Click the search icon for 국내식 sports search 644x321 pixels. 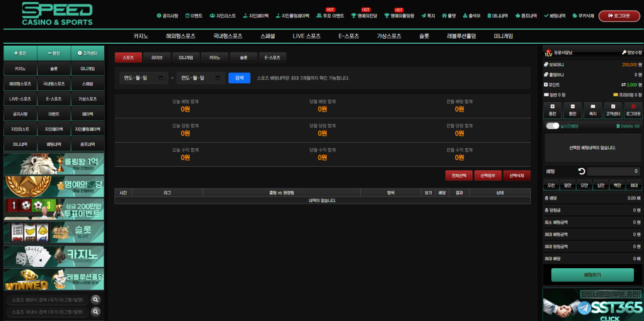click(x=96, y=312)
